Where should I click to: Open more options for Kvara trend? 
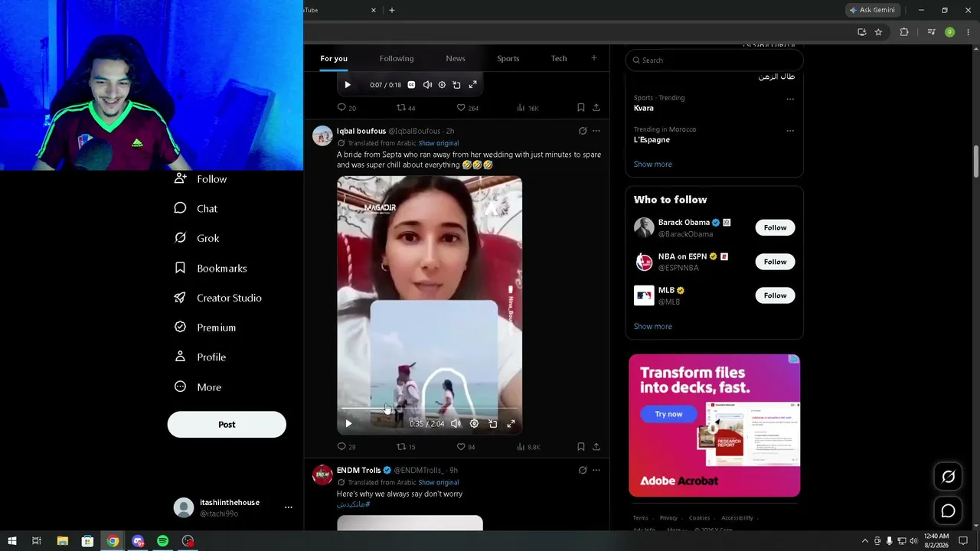point(790,99)
